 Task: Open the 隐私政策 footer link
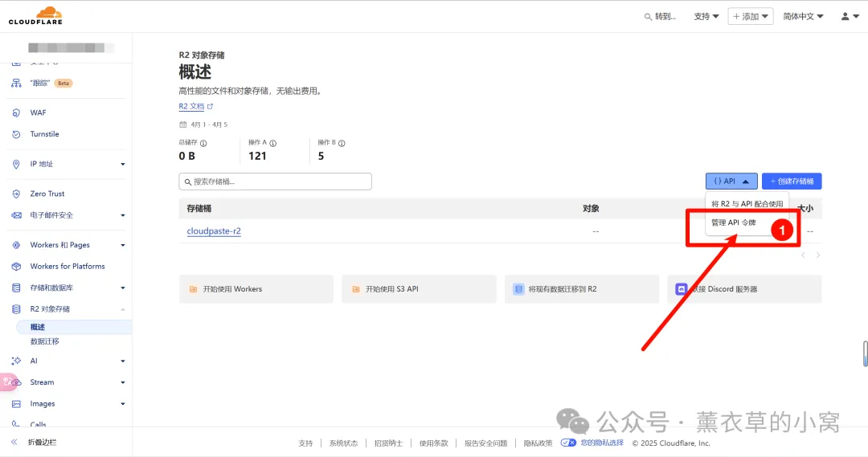[538, 443]
